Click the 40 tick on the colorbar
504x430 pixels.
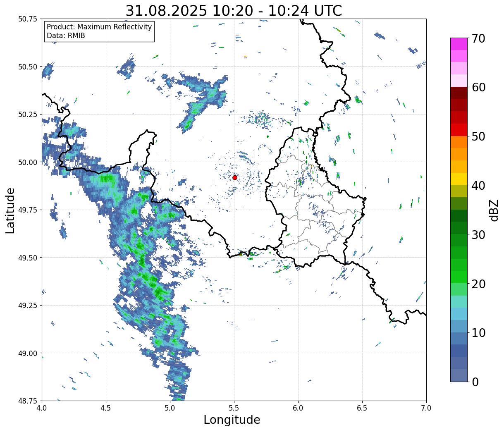click(478, 185)
